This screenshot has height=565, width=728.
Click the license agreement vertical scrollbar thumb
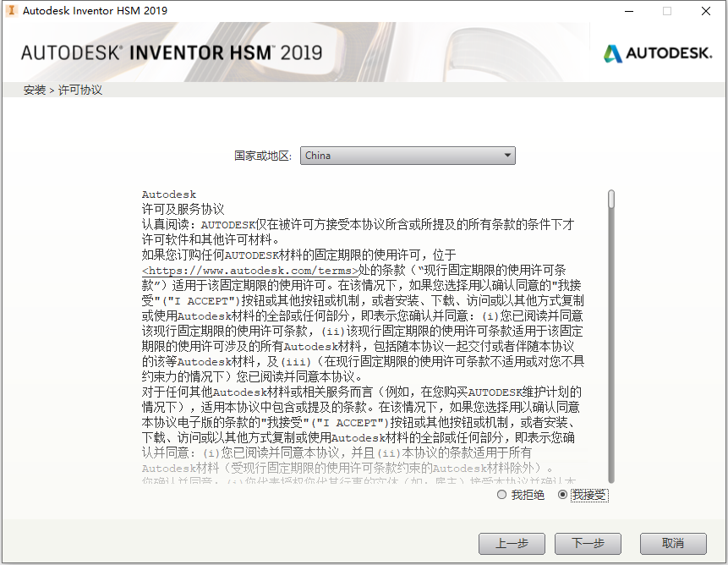click(611, 199)
